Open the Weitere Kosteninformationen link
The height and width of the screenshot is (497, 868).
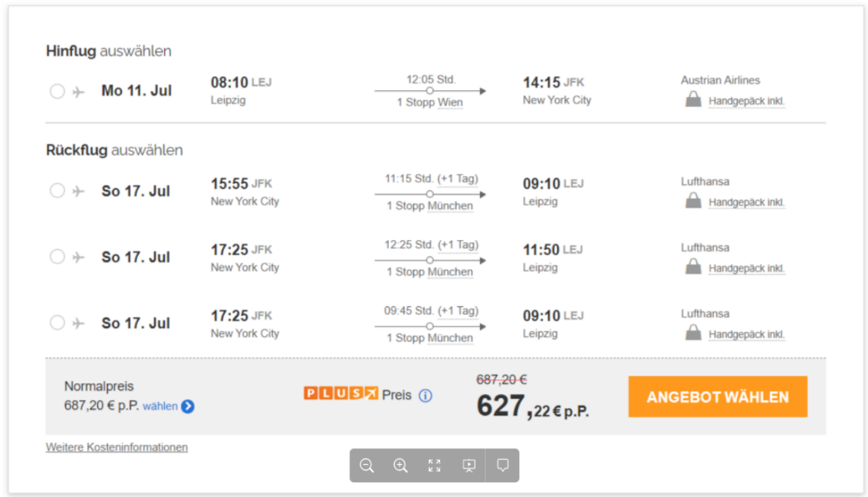[x=117, y=448]
